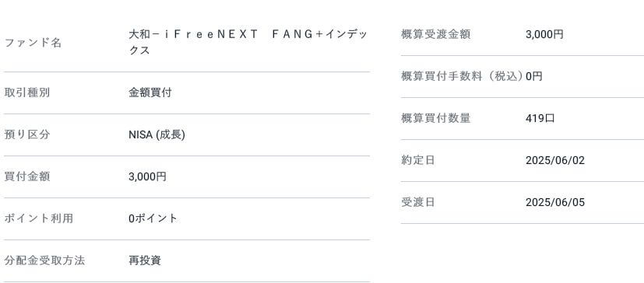This screenshot has height=283, width=644.
Task: Select the fund name 大和-iFreeNEXT FANG+インデックス
Action: coord(248,42)
